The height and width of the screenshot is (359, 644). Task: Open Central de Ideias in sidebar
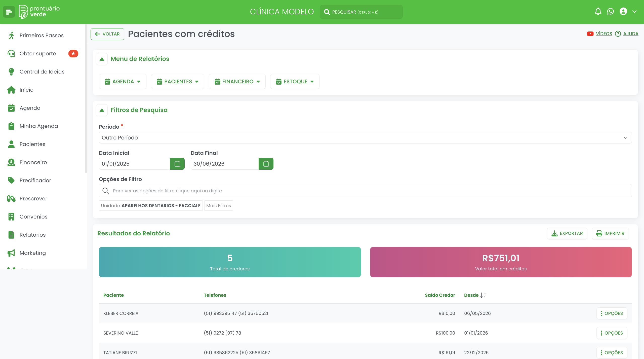coord(42,72)
